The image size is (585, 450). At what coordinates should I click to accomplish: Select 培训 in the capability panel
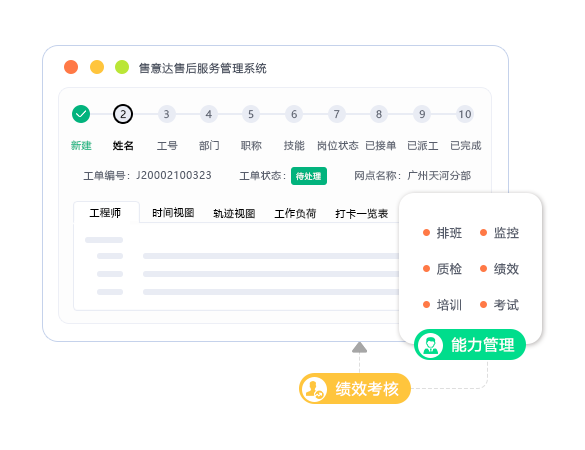tap(442, 305)
